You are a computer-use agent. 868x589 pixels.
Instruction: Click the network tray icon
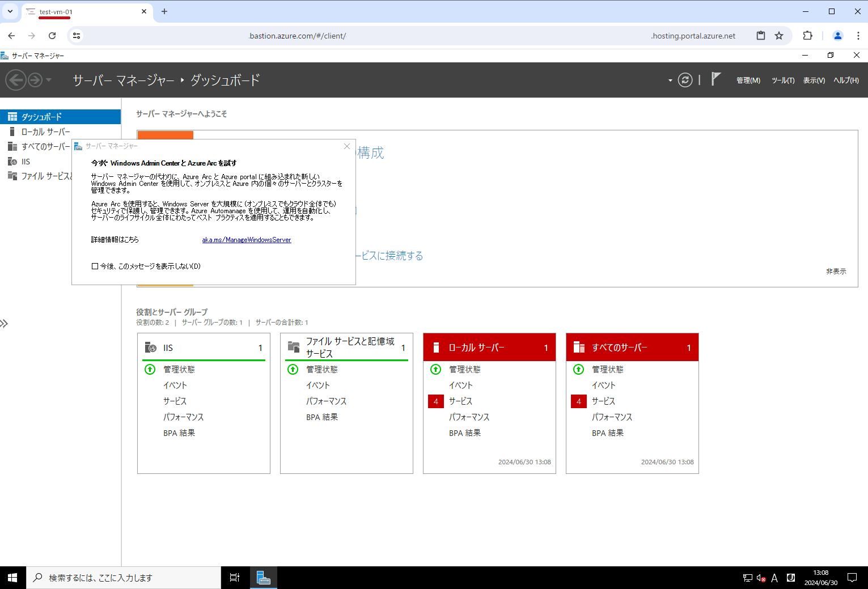pyautogui.click(x=748, y=578)
